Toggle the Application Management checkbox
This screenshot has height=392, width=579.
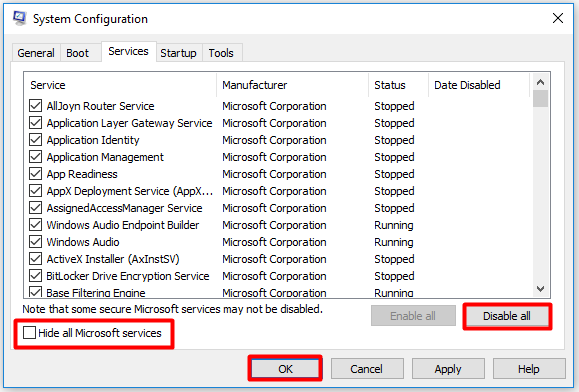[x=35, y=157]
